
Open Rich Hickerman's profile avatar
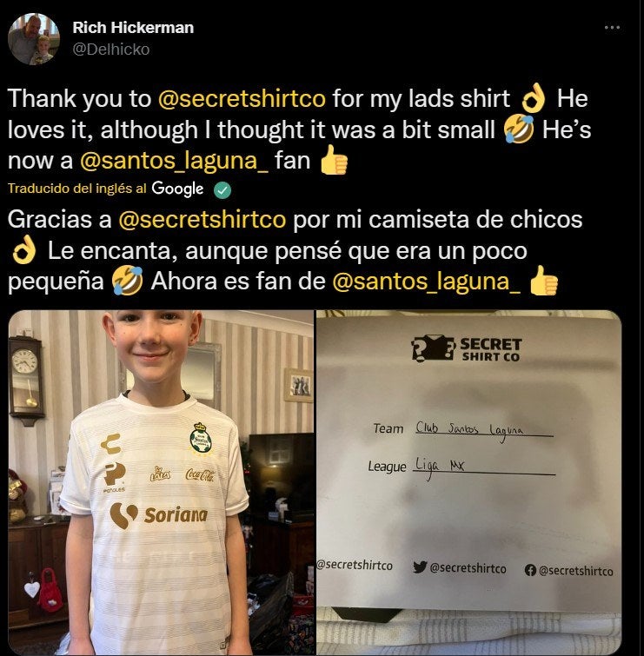pyautogui.click(x=34, y=39)
